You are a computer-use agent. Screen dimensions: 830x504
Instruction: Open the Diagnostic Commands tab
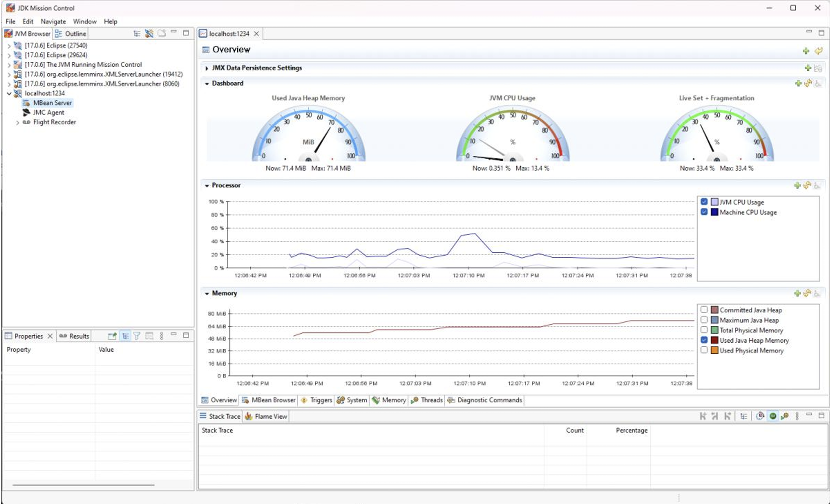[485, 400]
